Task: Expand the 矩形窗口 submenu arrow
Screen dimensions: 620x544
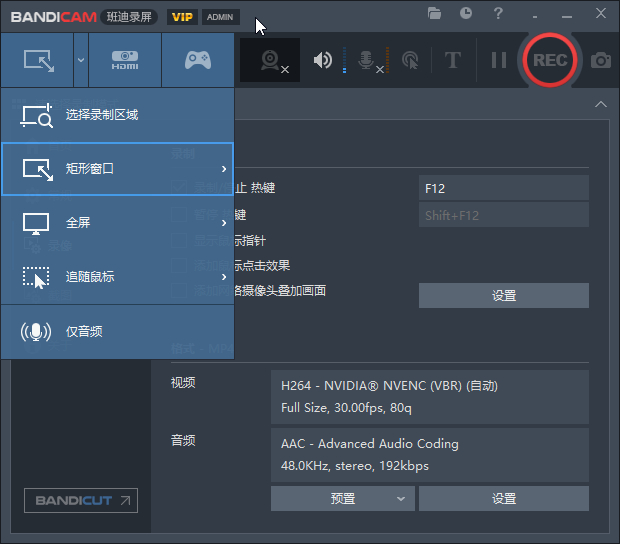Action: (224, 169)
